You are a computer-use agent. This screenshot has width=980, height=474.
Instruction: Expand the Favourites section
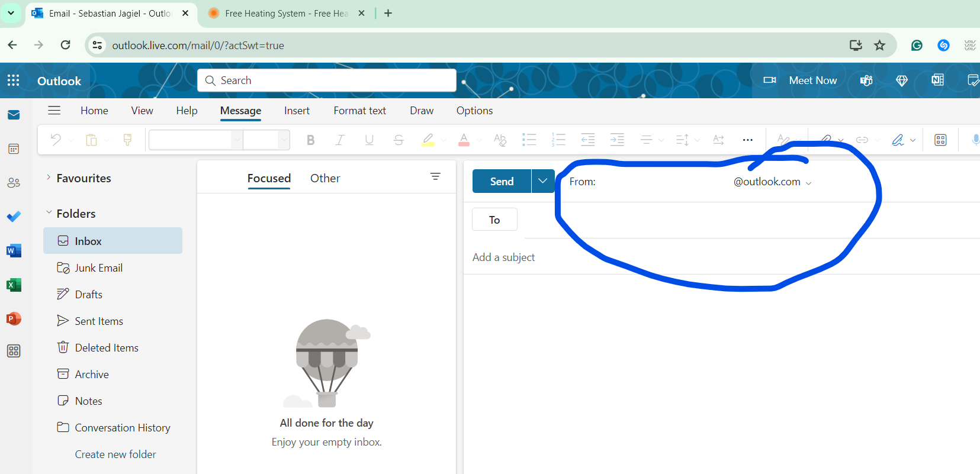point(49,178)
